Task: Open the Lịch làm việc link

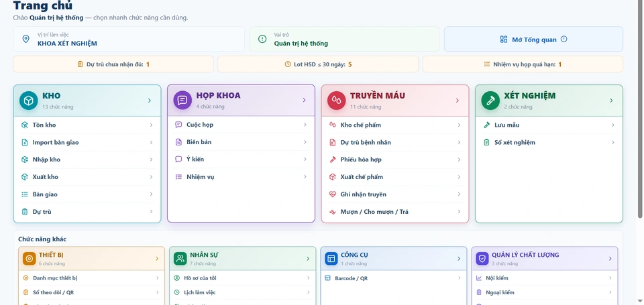Action: pyautogui.click(x=242, y=292)
